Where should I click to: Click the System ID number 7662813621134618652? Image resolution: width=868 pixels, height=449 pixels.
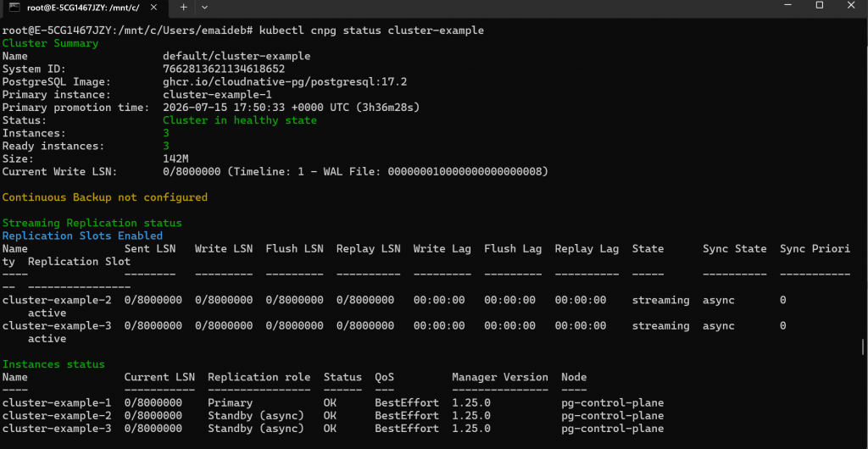224,69
